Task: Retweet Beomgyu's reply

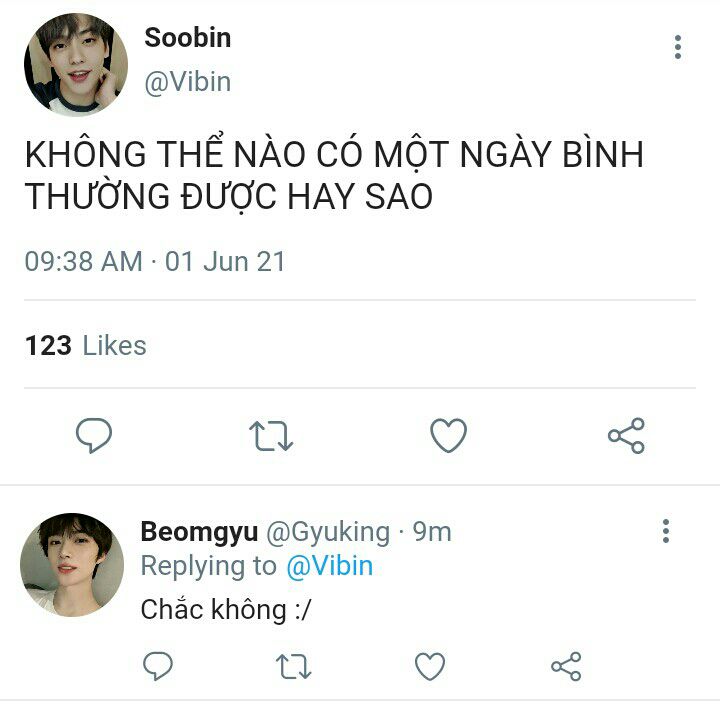Action: 293,666
